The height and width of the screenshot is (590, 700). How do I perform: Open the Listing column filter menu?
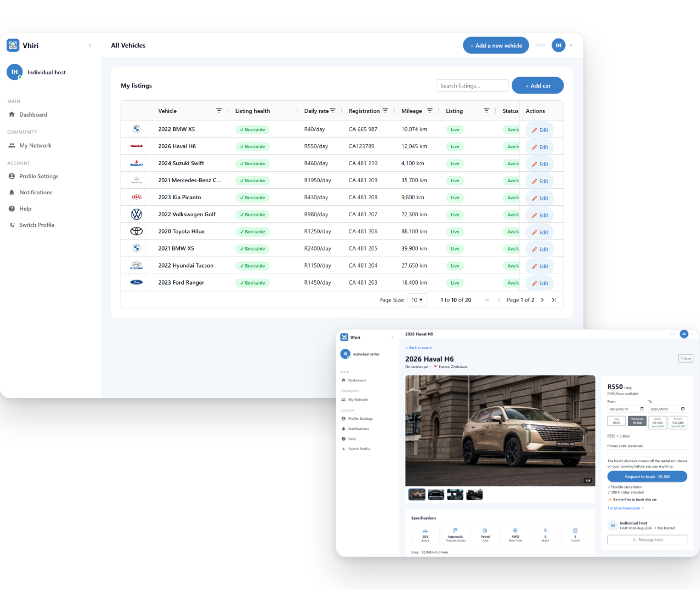coord(486,111)
